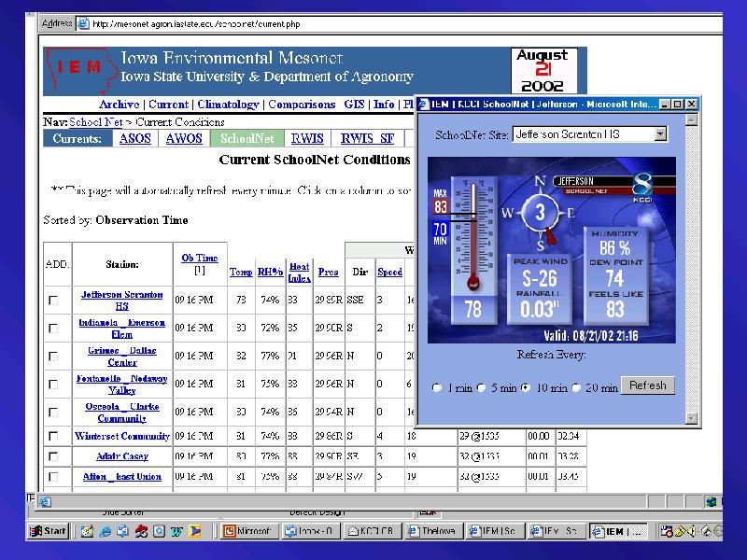This screenshot has width=747, height=560.
Task: Sort the table by the RH% column
Action: point(270,272)
